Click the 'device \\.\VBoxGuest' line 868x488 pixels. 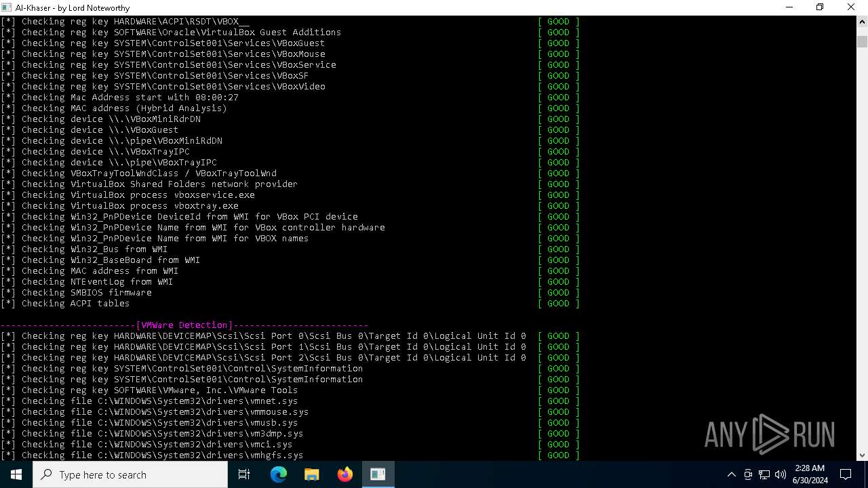click(x=90, y=130)
